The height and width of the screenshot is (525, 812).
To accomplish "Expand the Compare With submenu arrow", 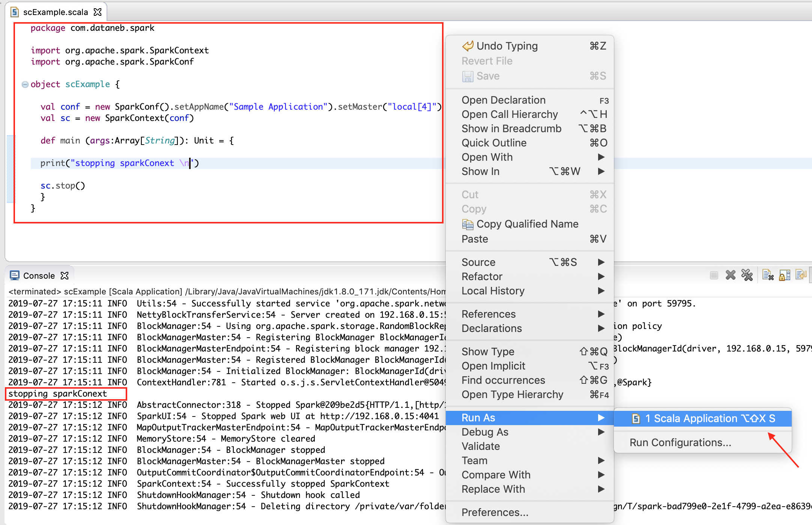I will pyautogui.click(x=601, y=475).
